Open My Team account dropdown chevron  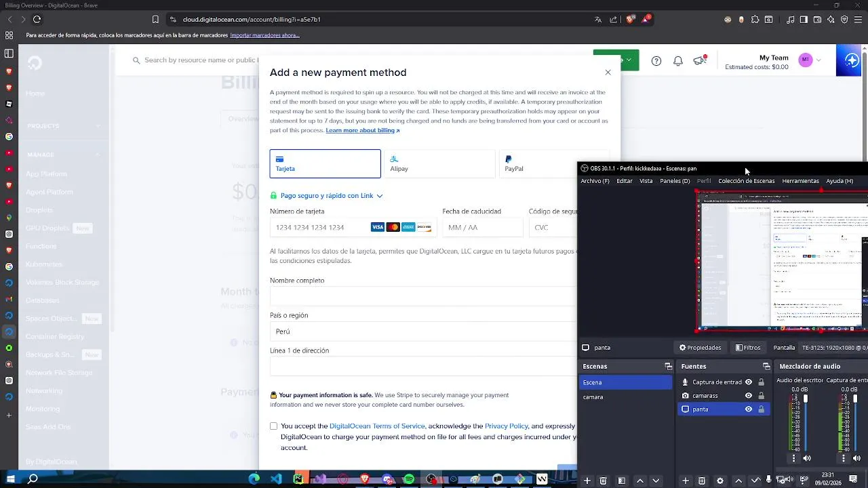[x=818, y=60]
